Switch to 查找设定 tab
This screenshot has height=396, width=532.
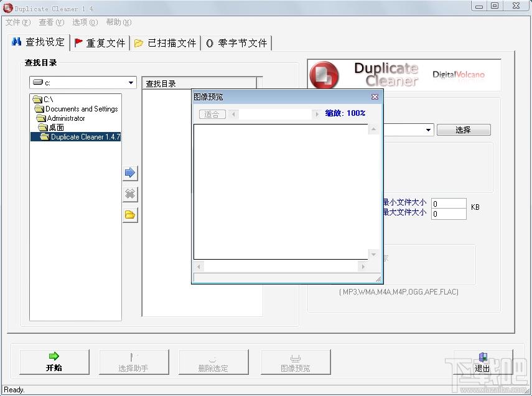pyautogui.click(x=39, y=42)
